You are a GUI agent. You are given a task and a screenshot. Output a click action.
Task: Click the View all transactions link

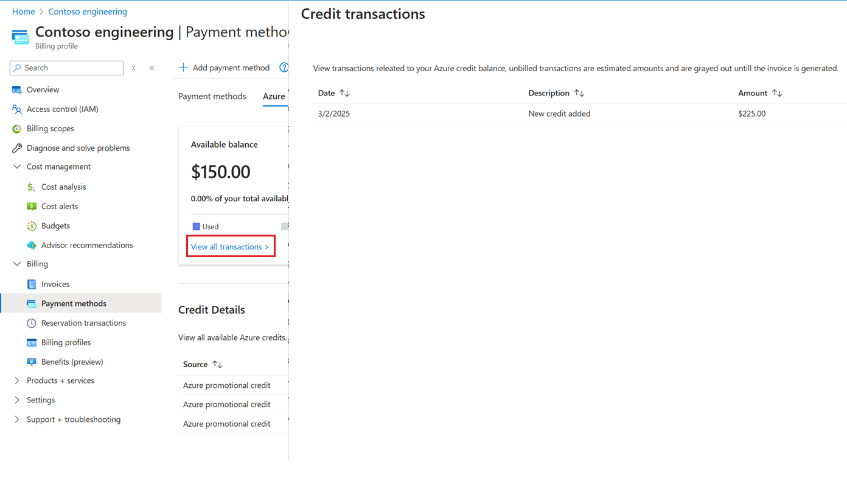[230, 247]
